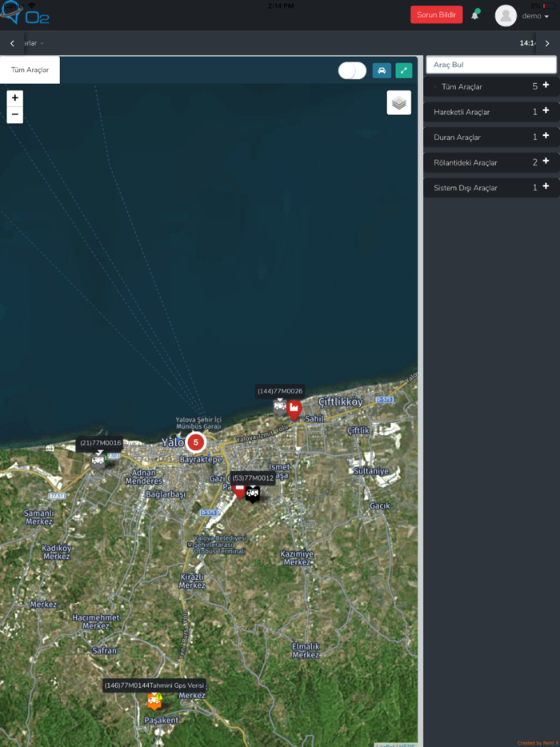The height and width of the screenshot is (747, 560).
Task: Zoom in on the map
Action: click(14, 98)
